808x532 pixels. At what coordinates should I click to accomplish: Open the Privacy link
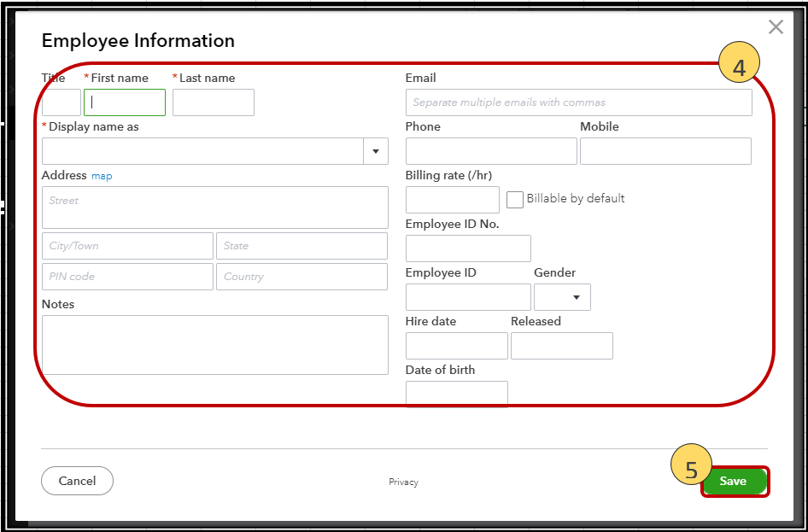[x=403, y=482]
